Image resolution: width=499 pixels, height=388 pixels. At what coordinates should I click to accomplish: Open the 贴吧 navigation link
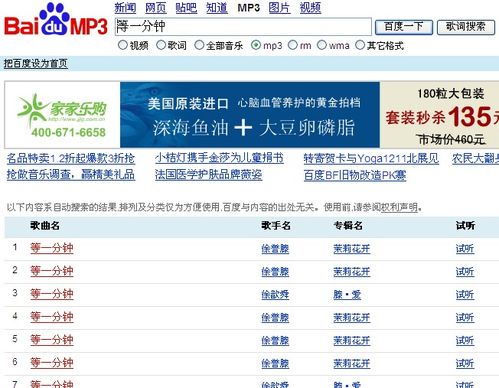[x=186, y=7]
